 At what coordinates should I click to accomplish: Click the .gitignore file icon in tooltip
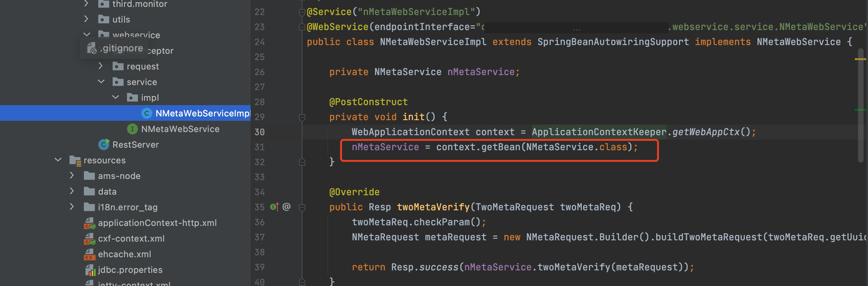pyautogui.click(x=92, y=48)
